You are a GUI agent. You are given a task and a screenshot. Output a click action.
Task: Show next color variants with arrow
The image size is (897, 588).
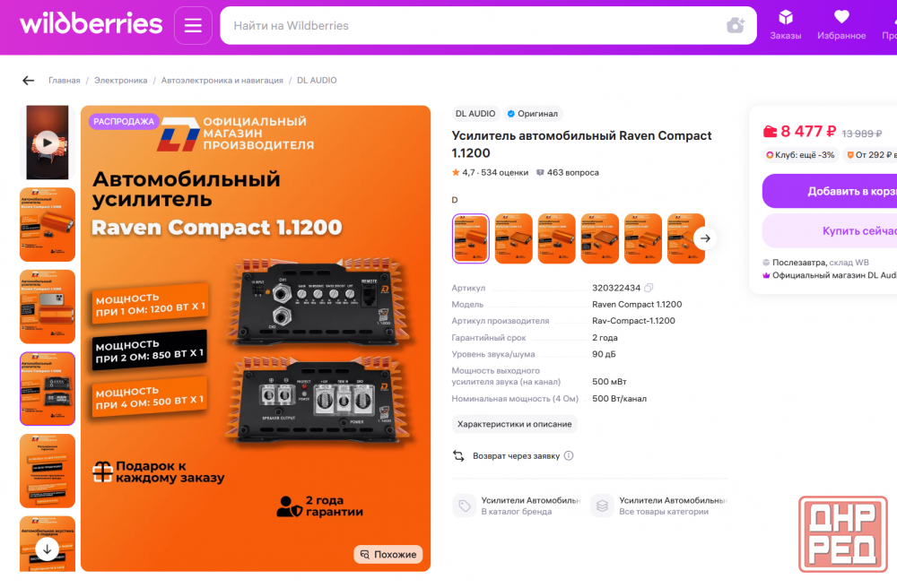[x=705, y=238]
